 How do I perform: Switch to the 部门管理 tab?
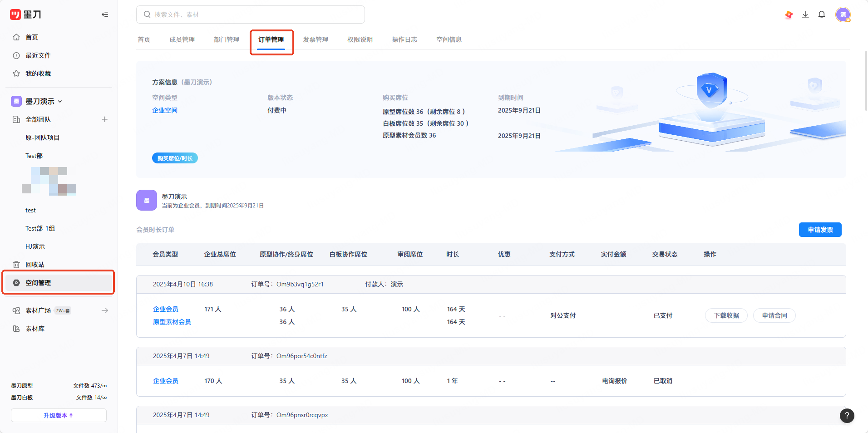pos(227,39)
